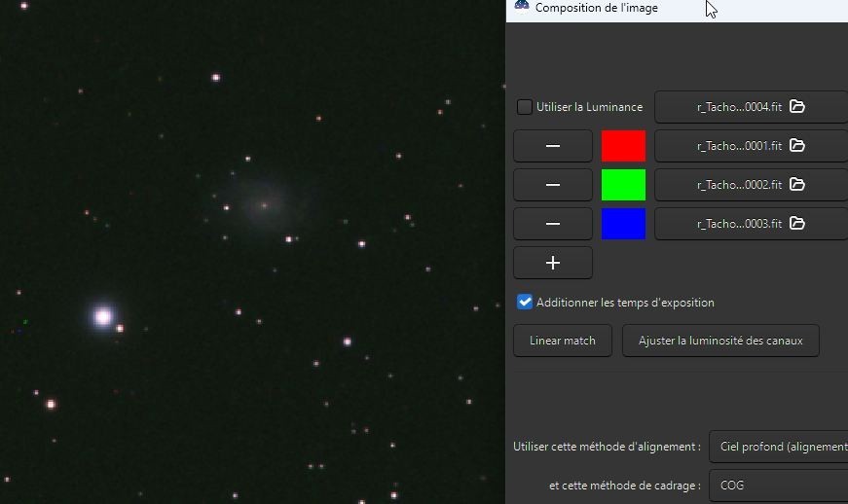The height and width of the screenshot is (504, 848).
Task: Open folder icon for r_Tacho...0001.fit red layer
Action: click(797, 145)
